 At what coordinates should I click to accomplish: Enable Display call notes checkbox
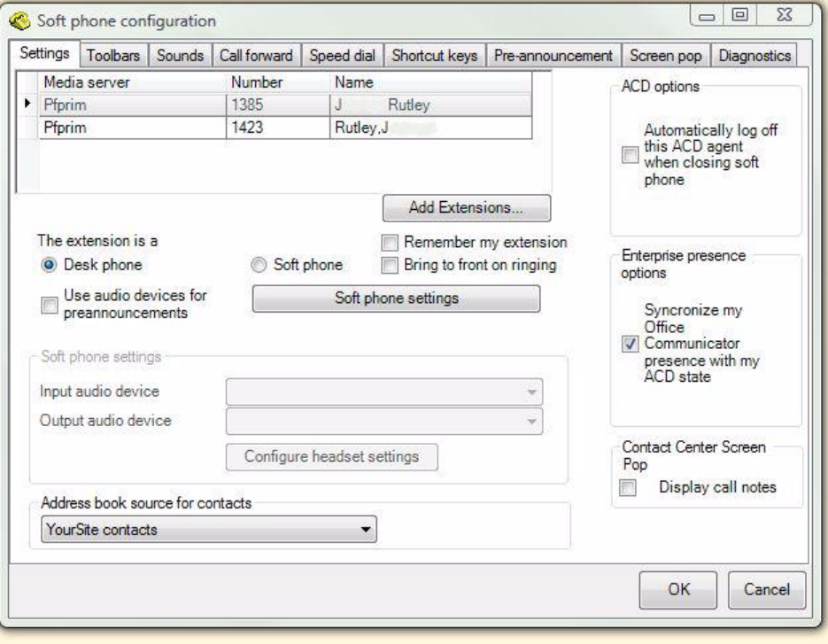point(628,487)
